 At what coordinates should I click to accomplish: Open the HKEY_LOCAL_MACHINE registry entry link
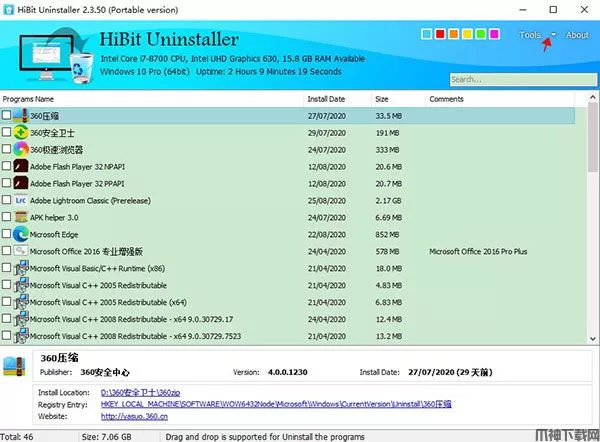pos(276,404)
